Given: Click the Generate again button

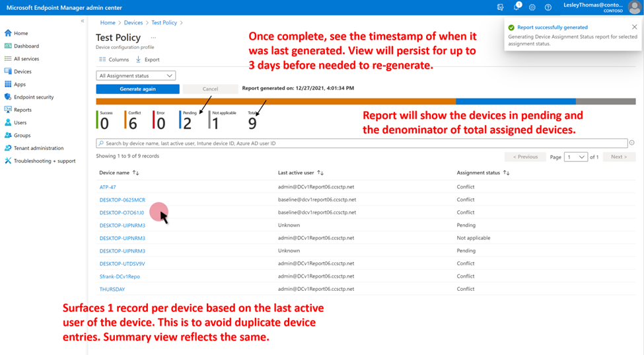Looking at the screenshot, I should tap(137, 89).
